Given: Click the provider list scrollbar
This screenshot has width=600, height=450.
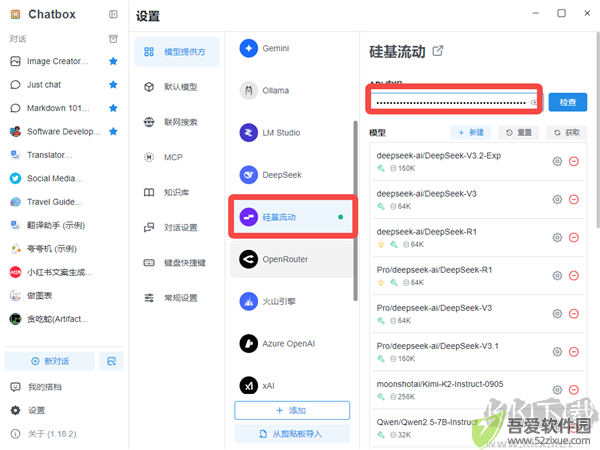Looking at the screenshot, I should click(x=355, y=211).
